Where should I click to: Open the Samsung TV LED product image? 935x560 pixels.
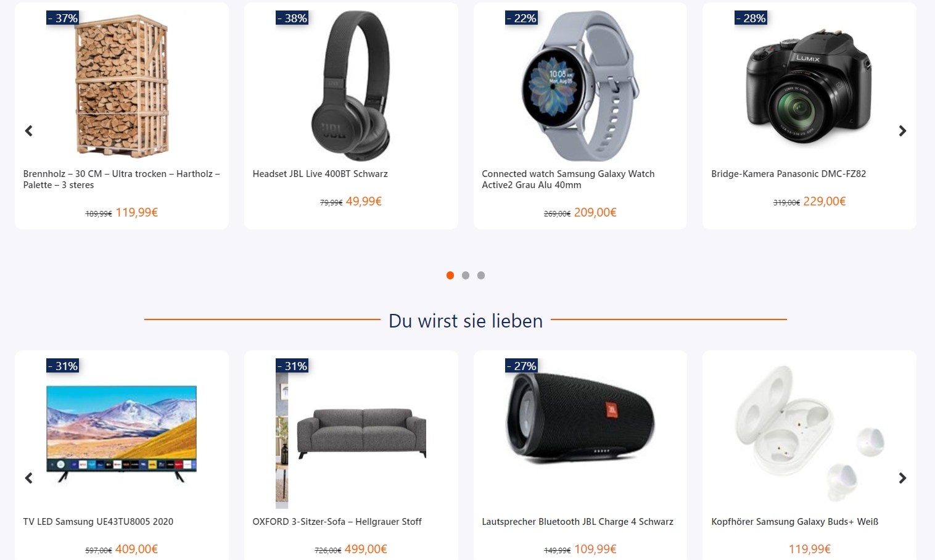point(122,434)
